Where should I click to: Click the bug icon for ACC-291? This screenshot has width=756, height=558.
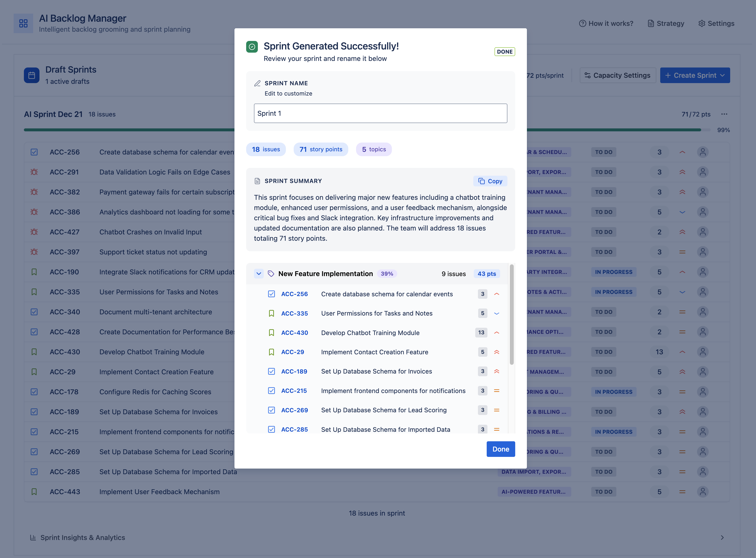[x=34, y=172]
